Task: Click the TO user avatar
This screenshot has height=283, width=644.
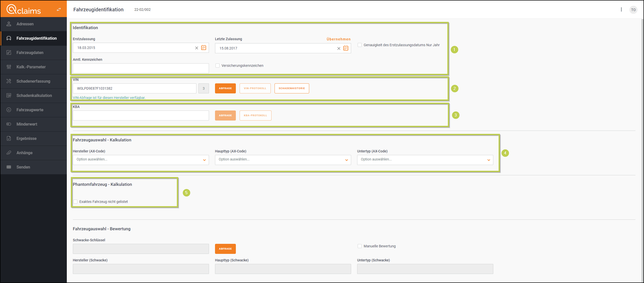Action: (633, 10)
